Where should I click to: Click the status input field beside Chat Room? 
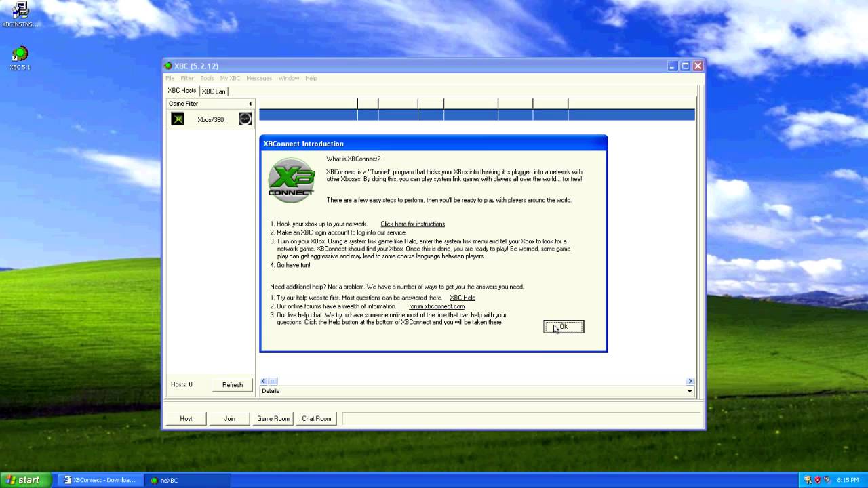520,419
